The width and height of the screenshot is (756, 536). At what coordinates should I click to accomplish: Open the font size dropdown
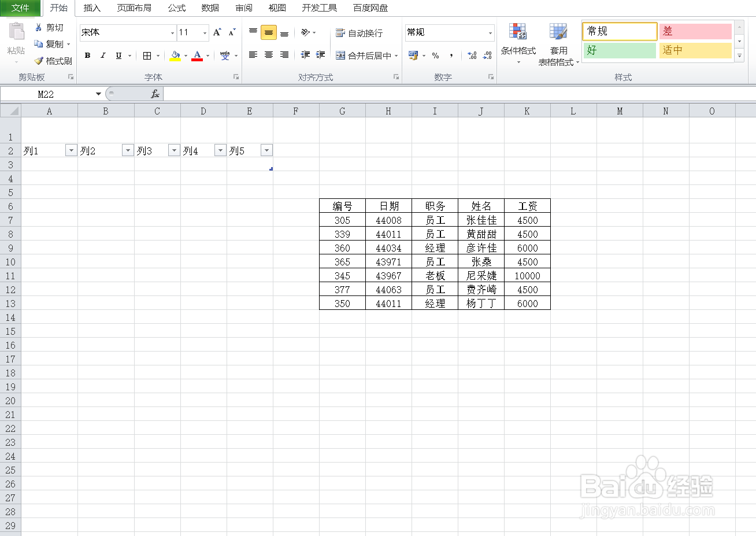click(204, 33)
